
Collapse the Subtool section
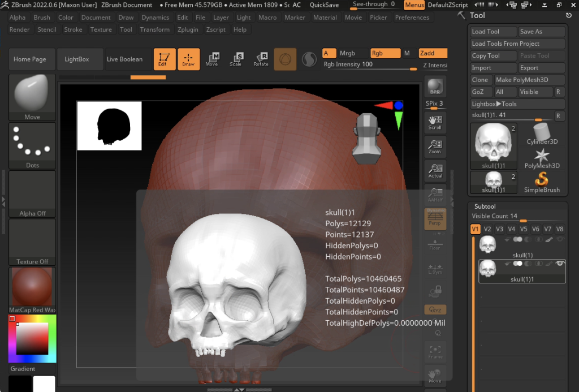(x=485, y=206)
